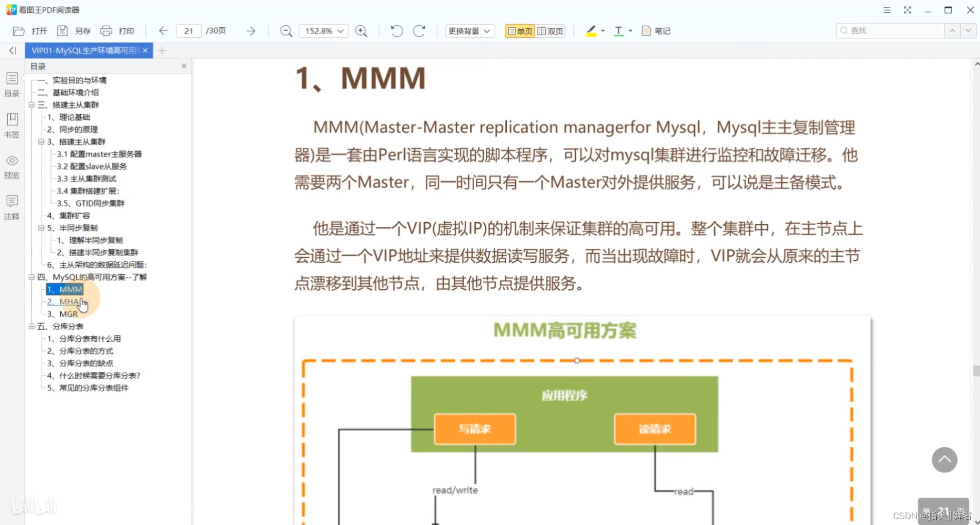
Task: Jump to the 2、MHA section
Action: pos(63,302)
